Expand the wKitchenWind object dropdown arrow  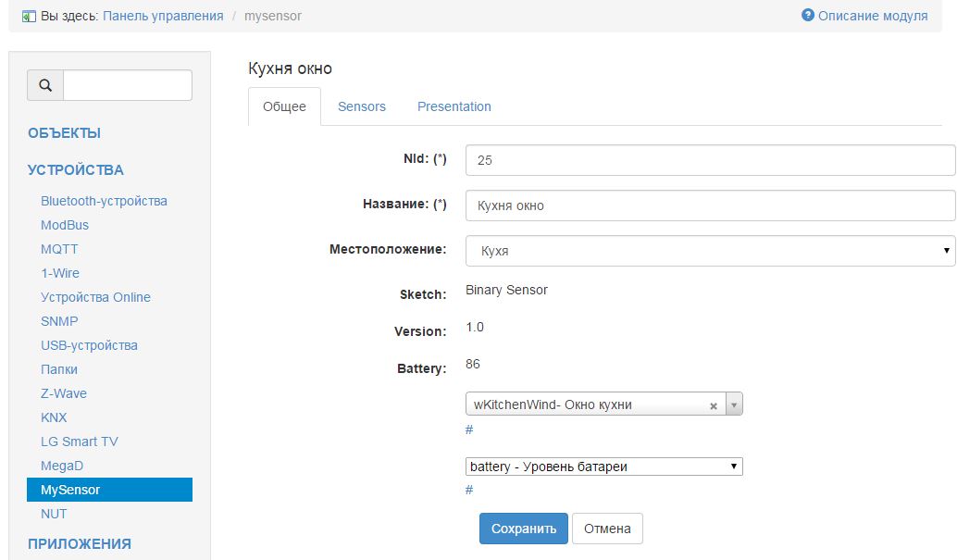pyautogui.click(x=733, y=404)
